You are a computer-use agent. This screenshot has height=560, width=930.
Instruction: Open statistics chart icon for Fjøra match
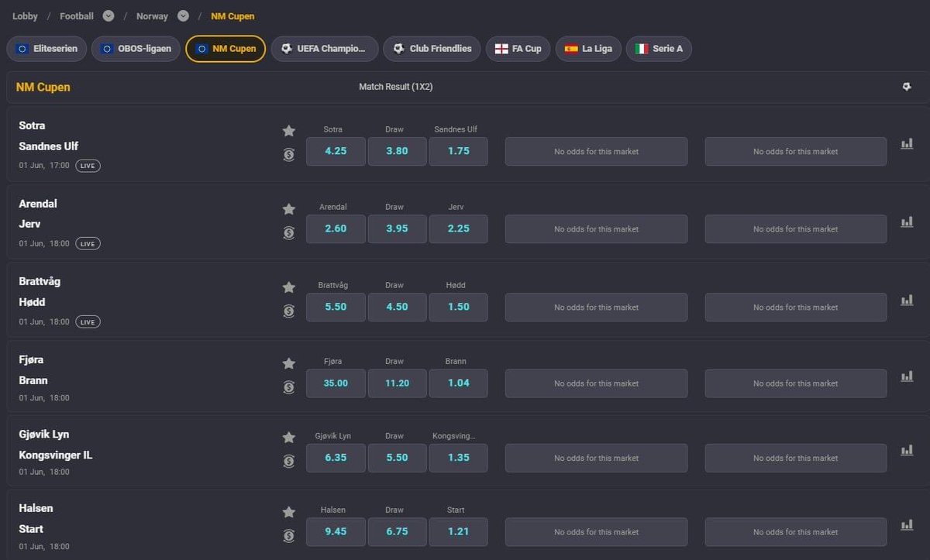[907, 376]
